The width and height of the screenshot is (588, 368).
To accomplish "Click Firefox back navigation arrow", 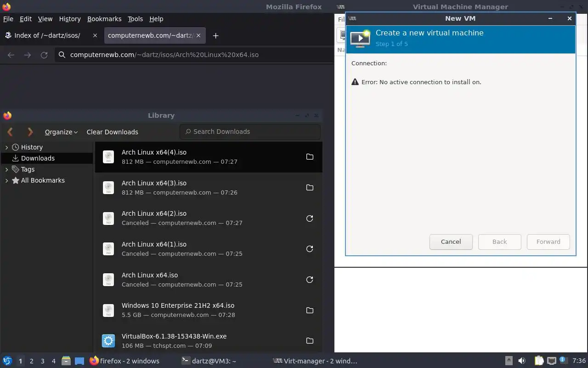I will coord(11,55).
